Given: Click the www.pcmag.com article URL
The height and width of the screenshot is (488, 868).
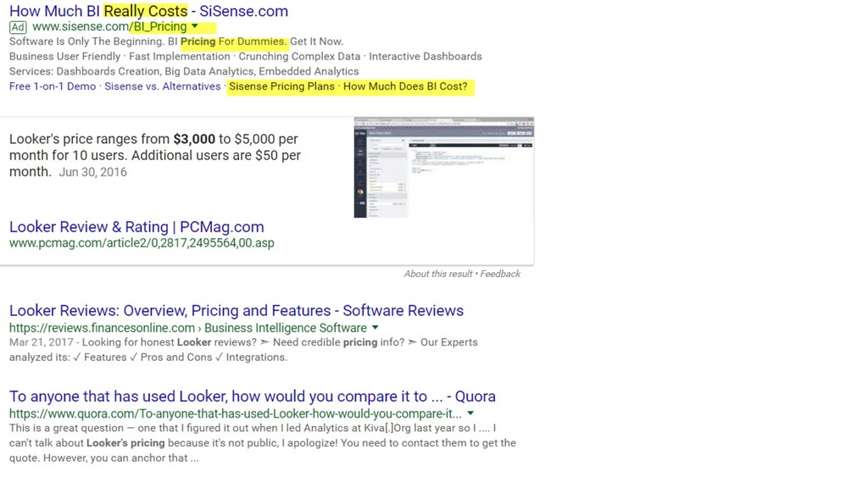Looking at the screenshot, I should point(142,243).
